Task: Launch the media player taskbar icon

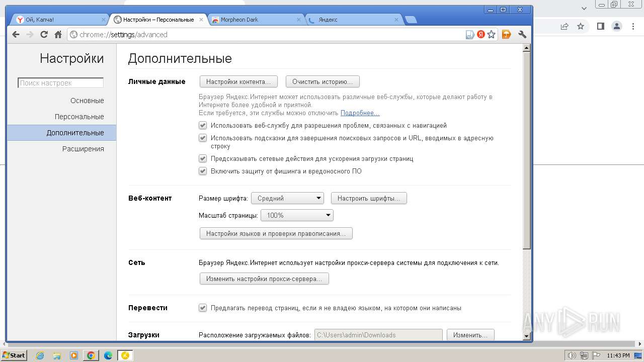Action: click(x=74, y=355)
